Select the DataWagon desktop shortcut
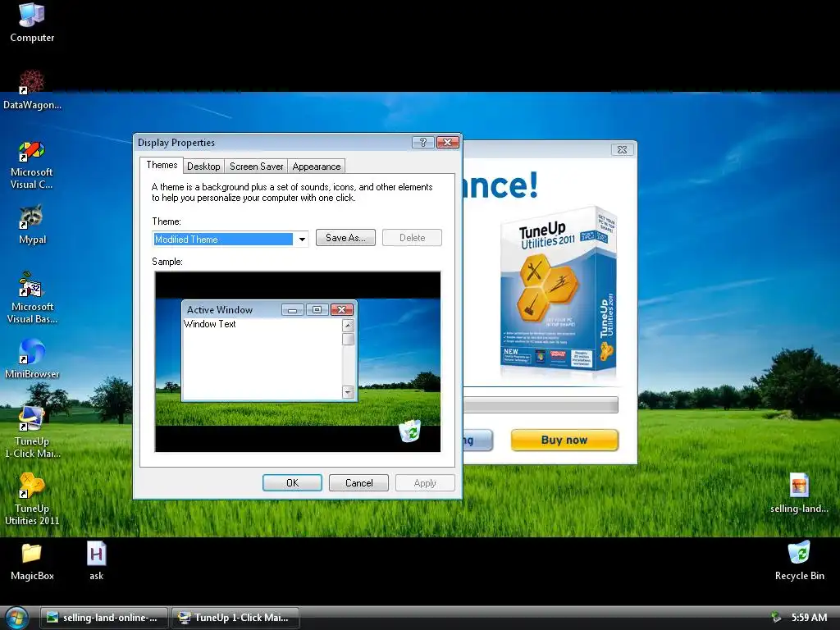This screenshot has width=840, height=630. click(x=32, y=90)
